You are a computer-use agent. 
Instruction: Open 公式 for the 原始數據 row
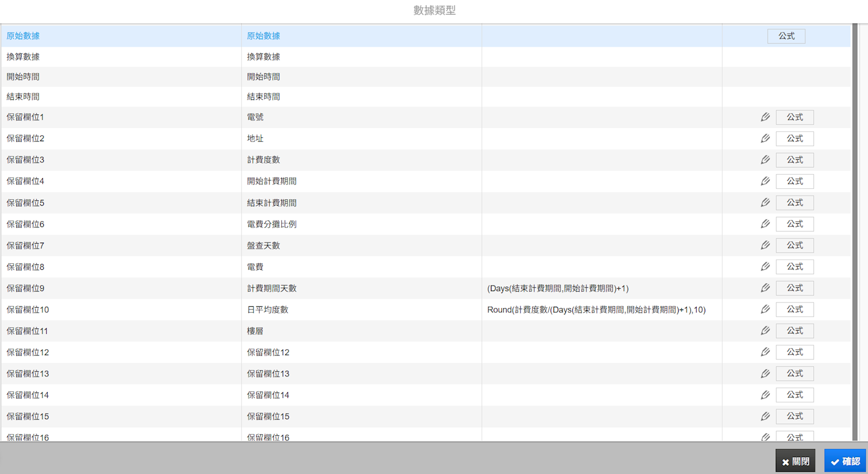click(x=786, y=36)
